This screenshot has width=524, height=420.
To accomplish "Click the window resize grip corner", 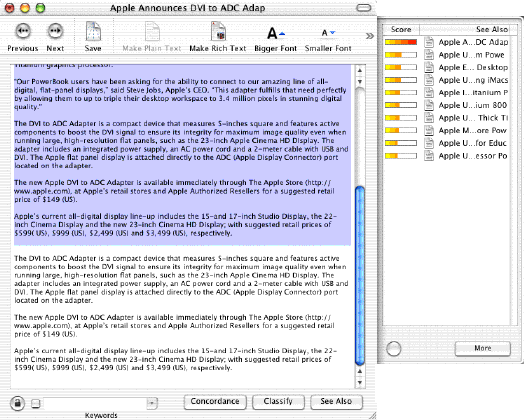I will point(372,415).
